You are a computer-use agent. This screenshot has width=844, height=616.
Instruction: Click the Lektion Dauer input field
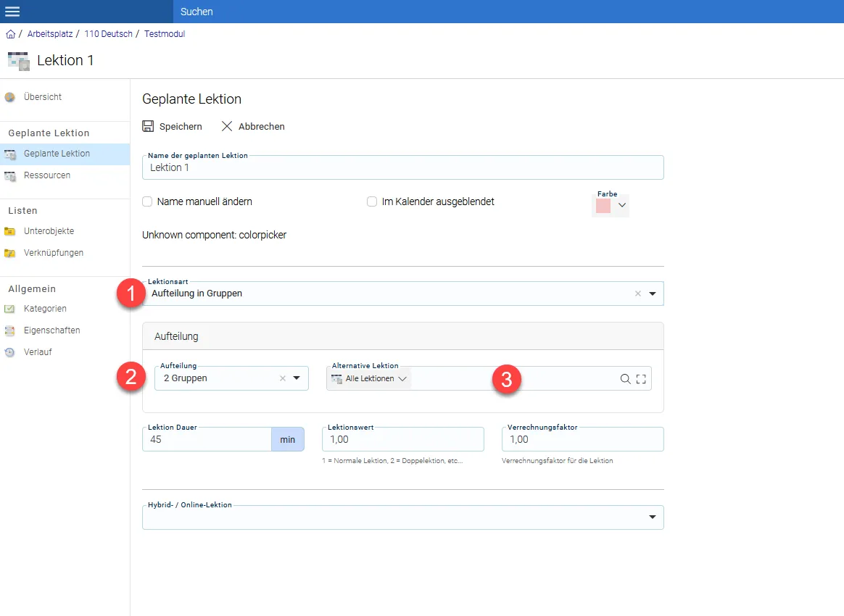pos(207,440)
